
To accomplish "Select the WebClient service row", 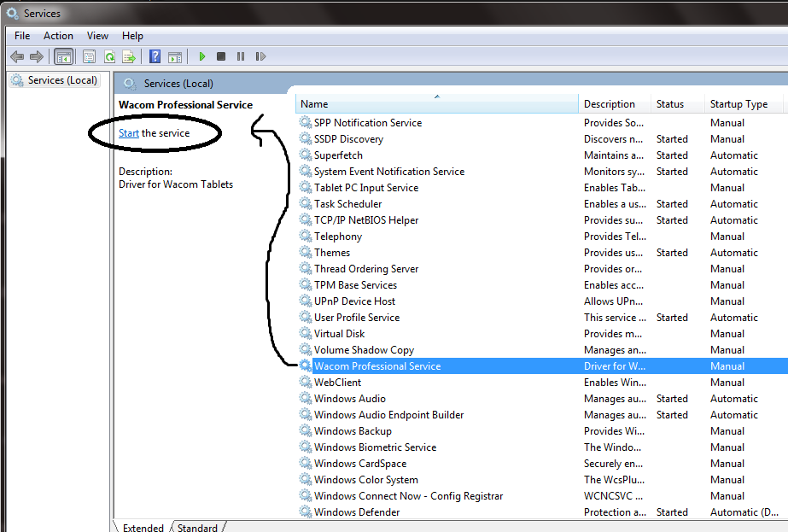I will [x=542, y=382].
